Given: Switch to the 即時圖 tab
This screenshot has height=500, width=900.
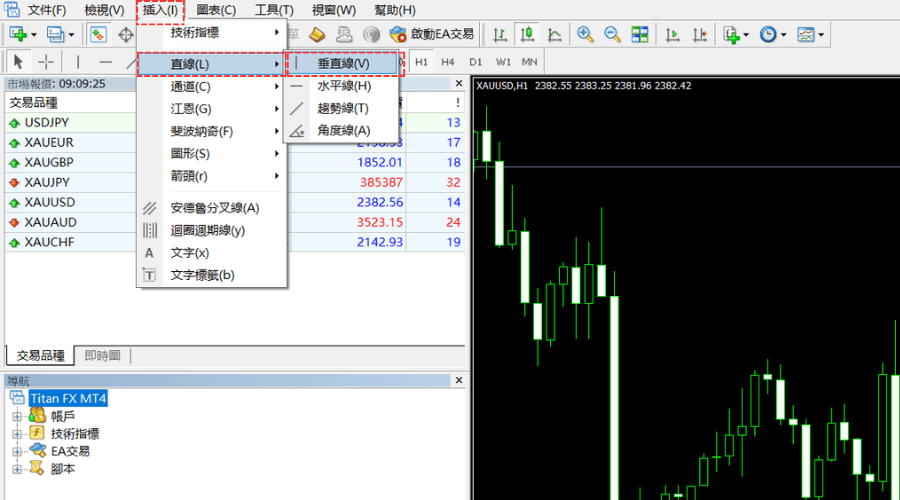Looking at the screenshot, I should (102, 356).
